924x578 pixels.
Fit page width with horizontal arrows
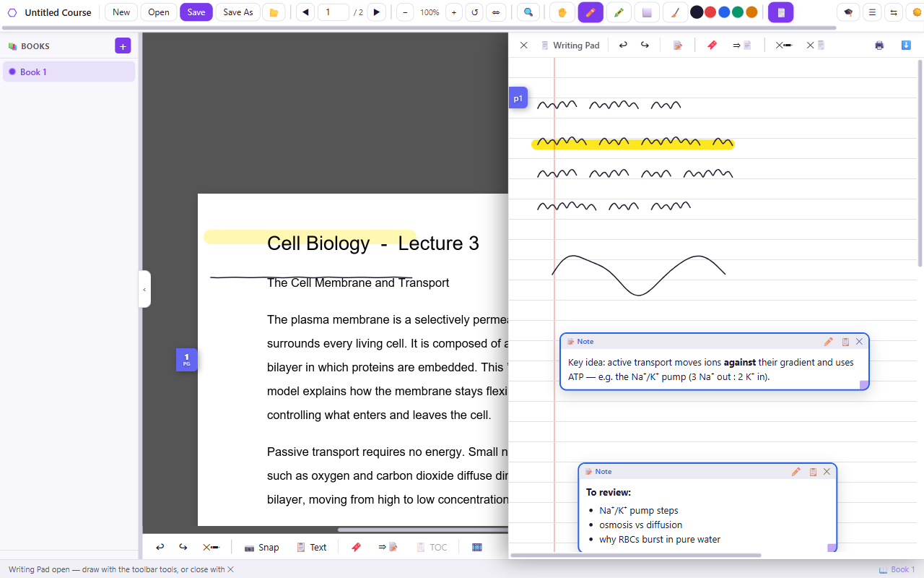click(x=495, y=12)
